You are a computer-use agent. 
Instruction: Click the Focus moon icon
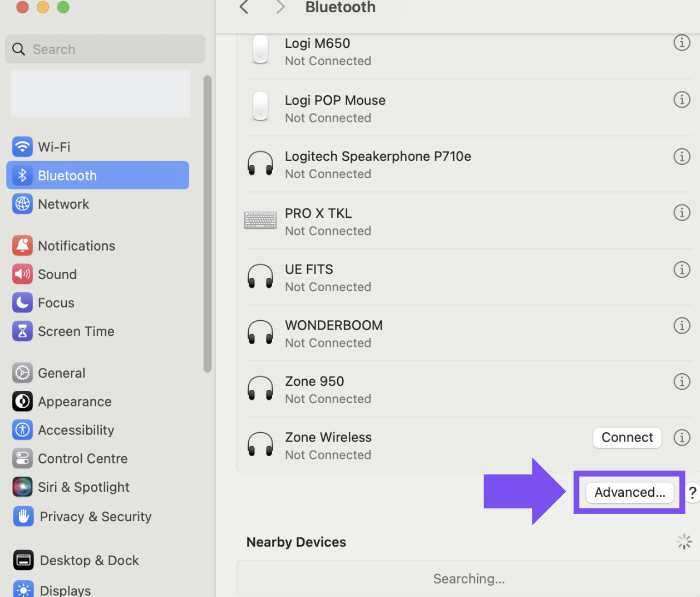click(x=22, y=302)
